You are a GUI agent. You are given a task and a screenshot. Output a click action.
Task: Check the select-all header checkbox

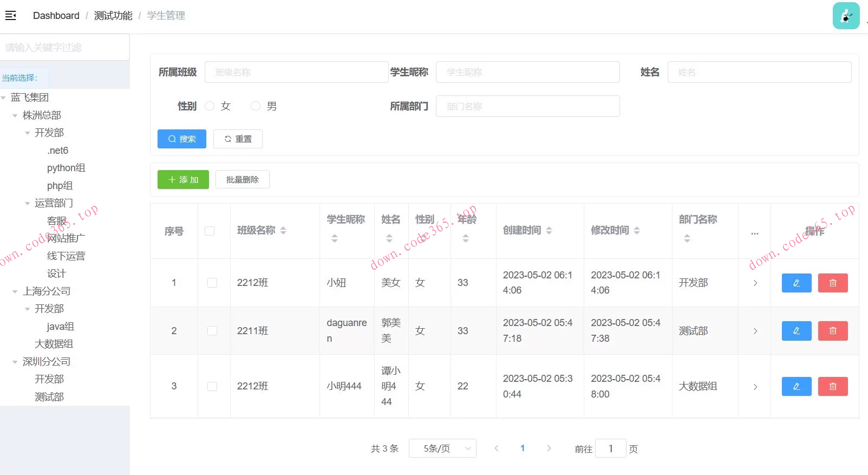click(210, 231)
